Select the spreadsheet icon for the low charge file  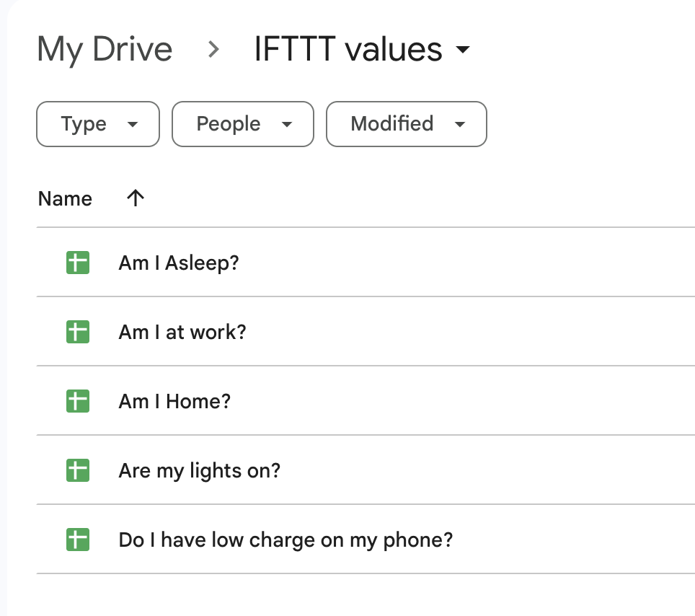pos(78,540)
